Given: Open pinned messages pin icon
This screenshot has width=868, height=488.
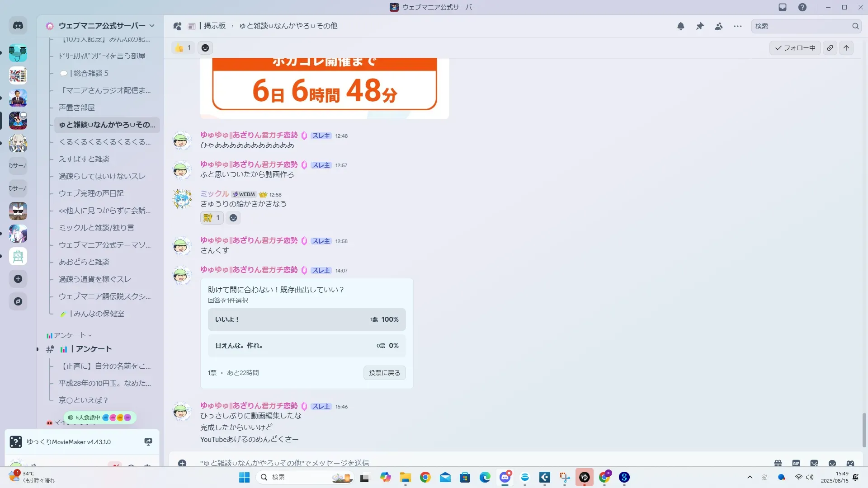Looking at the screenshot, I should coord(700,26).
